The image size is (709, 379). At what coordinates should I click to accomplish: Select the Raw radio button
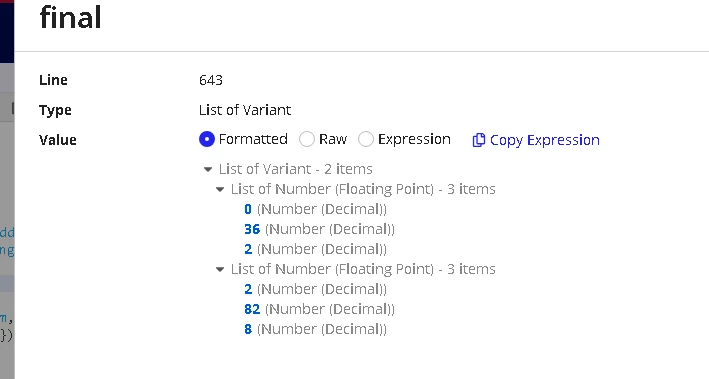point(307,139)
